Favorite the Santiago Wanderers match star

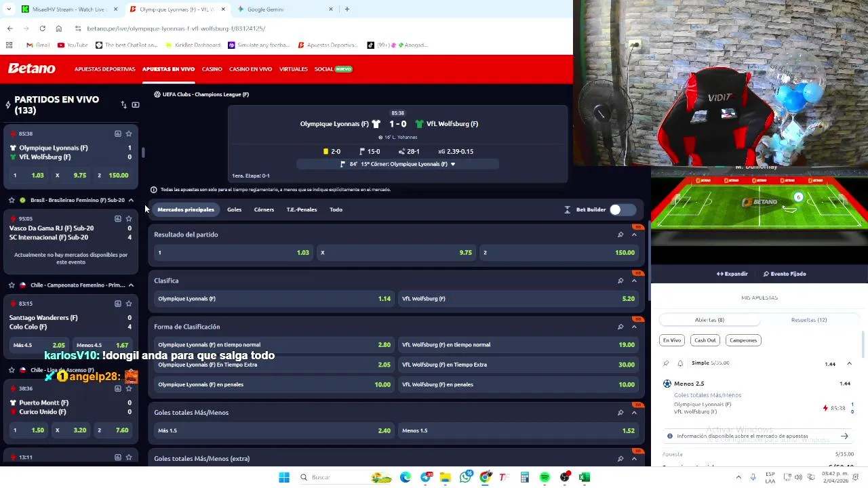click(129, 304)
